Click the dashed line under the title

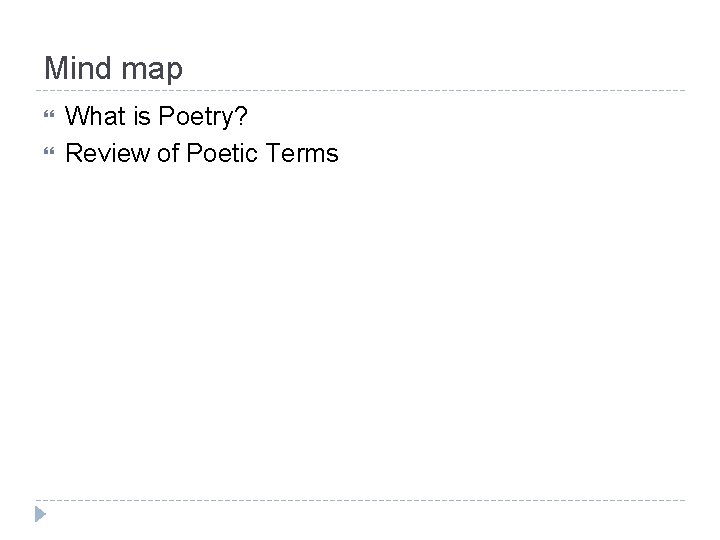coord(360,91)
